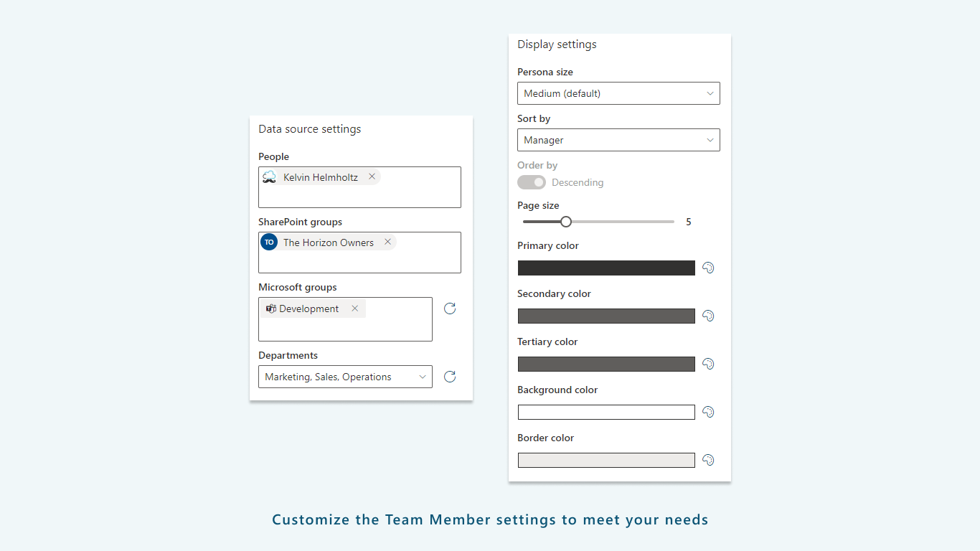Click the Display settings heading
Viewport: 980px width, 551px height.
pyautogui.click(x=557, y=44)
